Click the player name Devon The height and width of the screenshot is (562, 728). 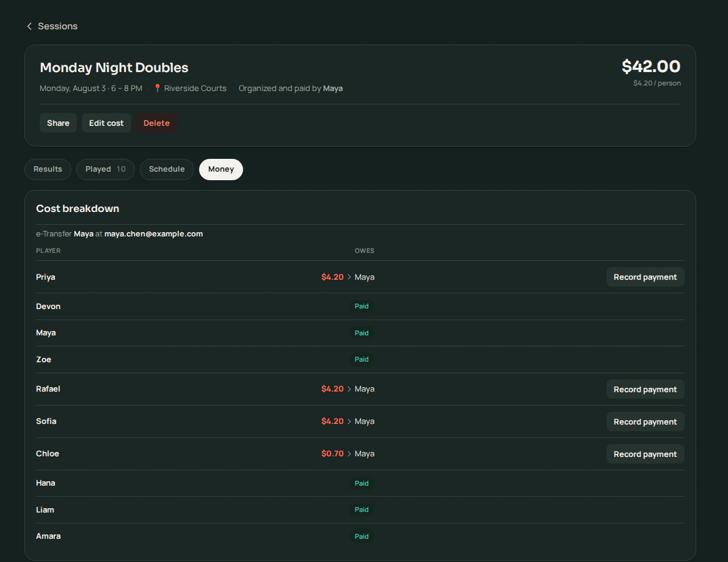tap(48, 307)
